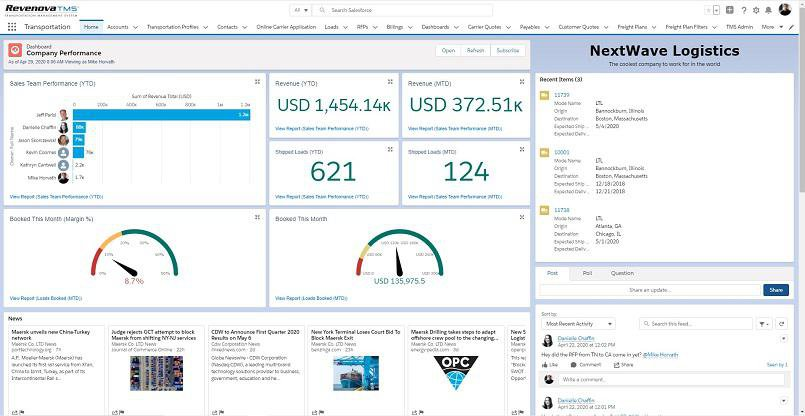Click the folder icon beside load 11739
The width and height of the screenshot is (805, 416).
pos(544,95)
